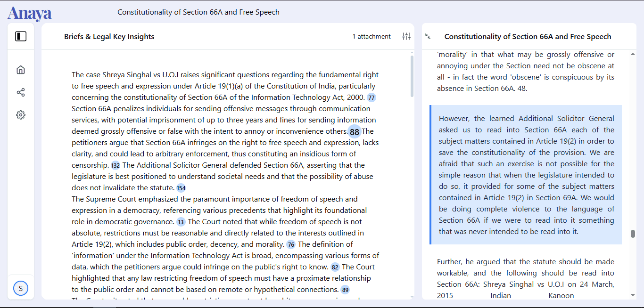The height and width of the screenshot is (308, 644).
Task: Open the settings gear icon
Action: pos(21,115)
